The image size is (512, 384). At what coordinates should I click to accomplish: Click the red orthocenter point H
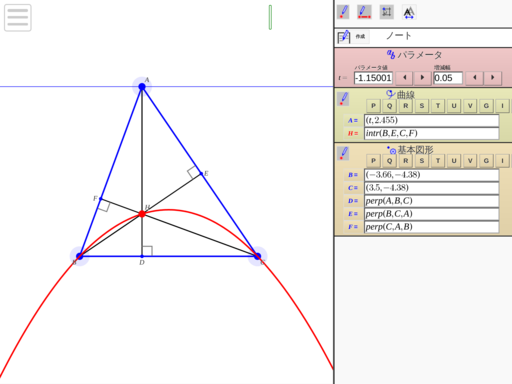pyautogui.click(x=142, y=214)
